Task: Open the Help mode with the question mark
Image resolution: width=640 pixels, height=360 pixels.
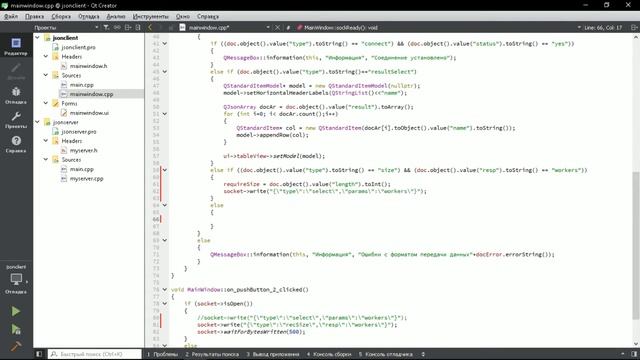Action: pos(16,144)
